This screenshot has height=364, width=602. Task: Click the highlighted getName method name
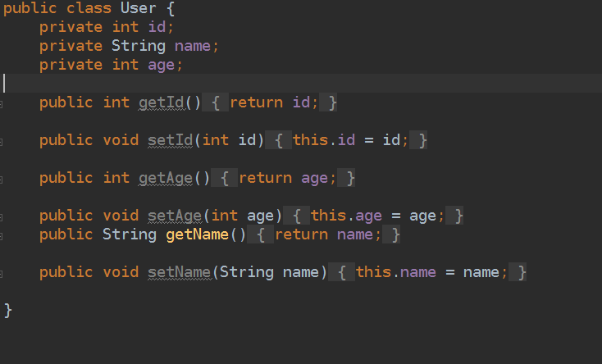click(198, 234)
